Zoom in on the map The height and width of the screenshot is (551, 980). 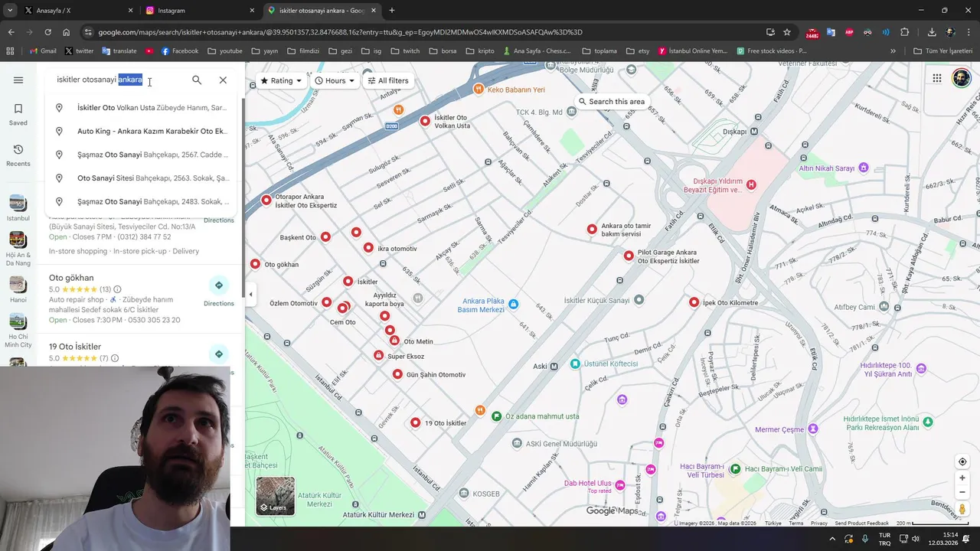coord(962,478)
